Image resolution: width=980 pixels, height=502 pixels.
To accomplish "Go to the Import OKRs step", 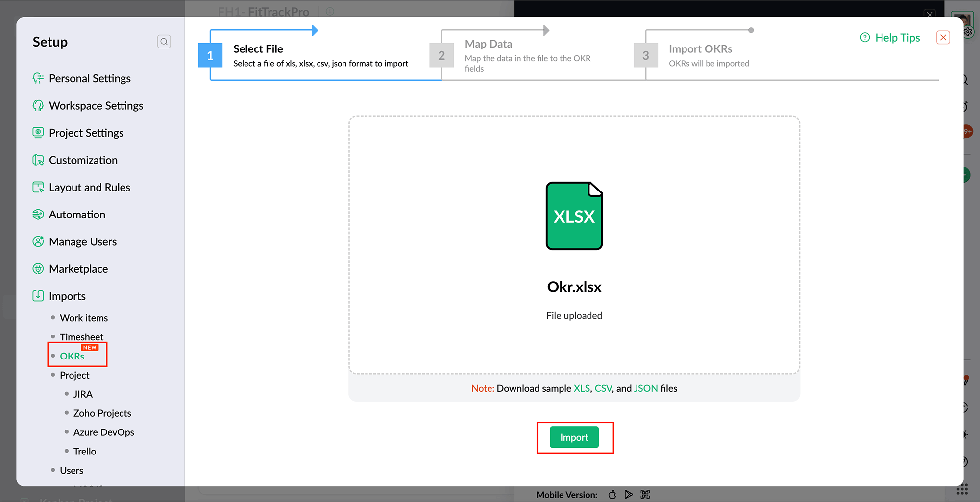I will [700, 48].
